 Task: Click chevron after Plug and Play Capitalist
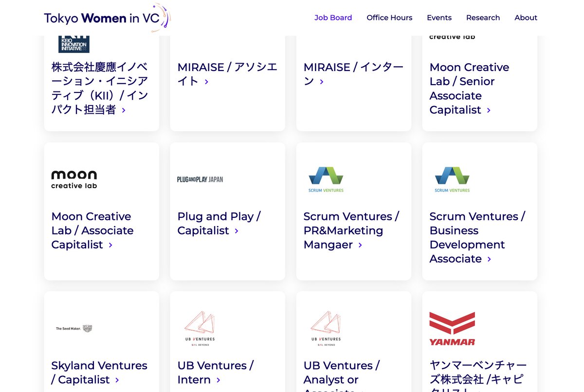237,231
